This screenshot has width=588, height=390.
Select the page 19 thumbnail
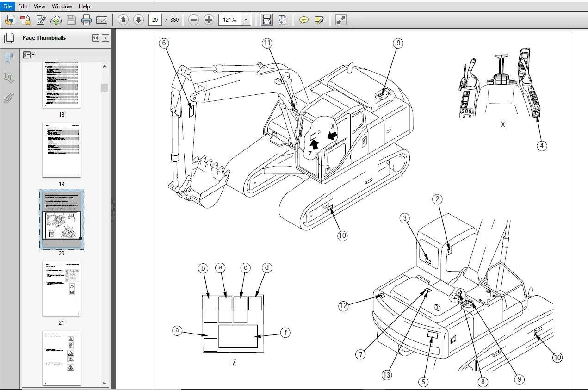[62, 150]
